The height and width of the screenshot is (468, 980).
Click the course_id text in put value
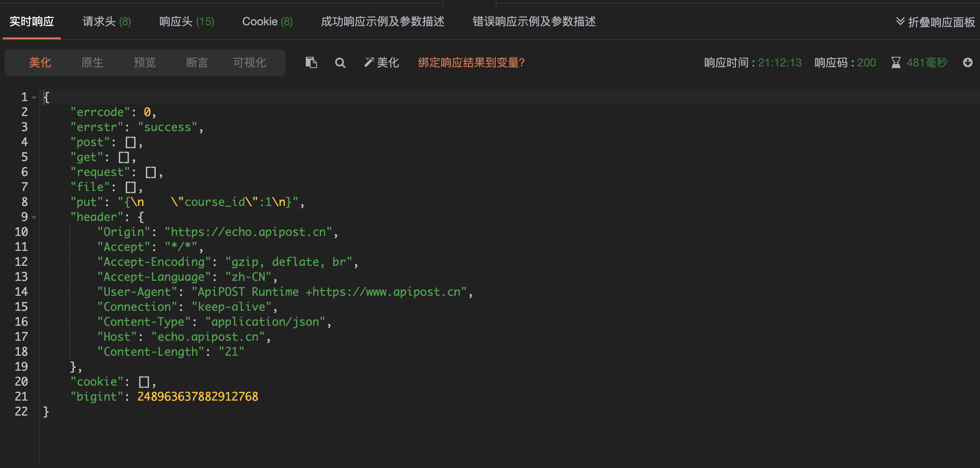[215, 202]
